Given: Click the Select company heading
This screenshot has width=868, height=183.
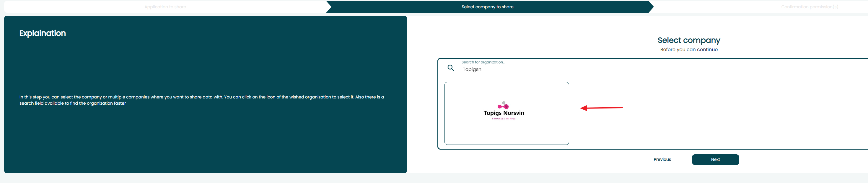Looking at the screenshot, I should [x=688, y=41].
